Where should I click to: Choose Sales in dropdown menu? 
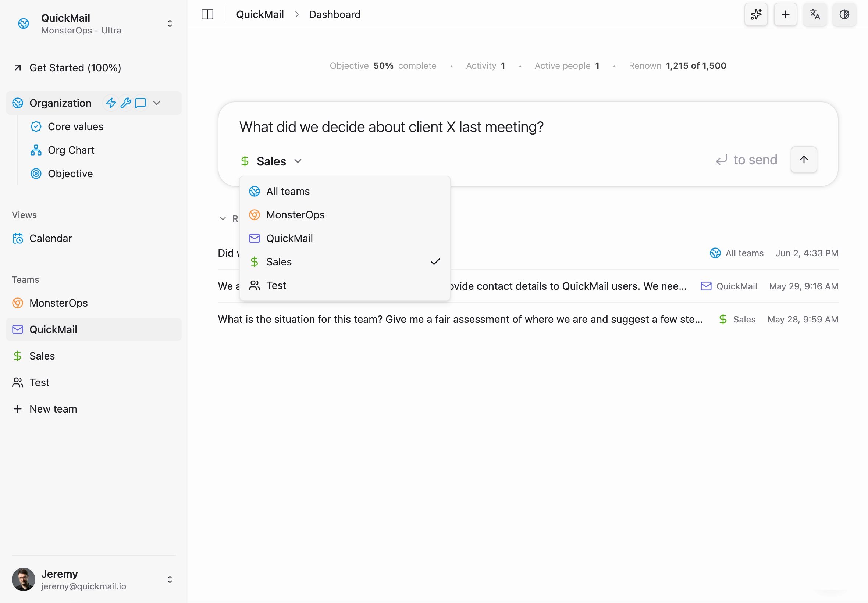pyautogui.click(x=345, y=262)
